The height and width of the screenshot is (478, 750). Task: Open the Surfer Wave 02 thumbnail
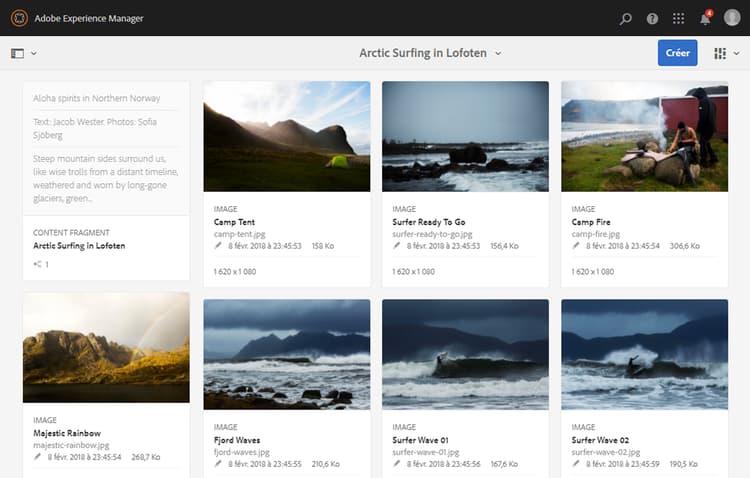coord(645,355)
